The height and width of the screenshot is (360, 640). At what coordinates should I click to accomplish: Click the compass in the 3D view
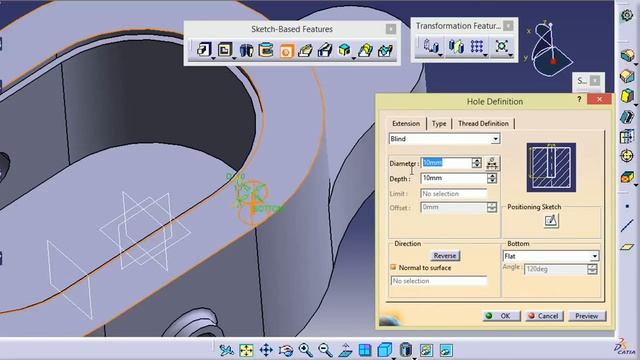point(549,49)
